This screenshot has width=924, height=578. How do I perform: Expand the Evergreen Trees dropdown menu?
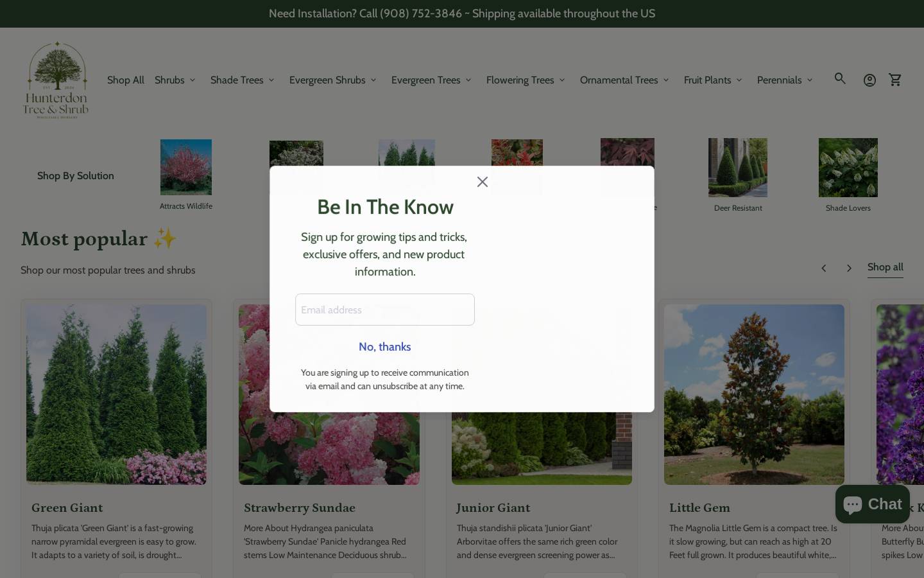click(x=431, y=80)
